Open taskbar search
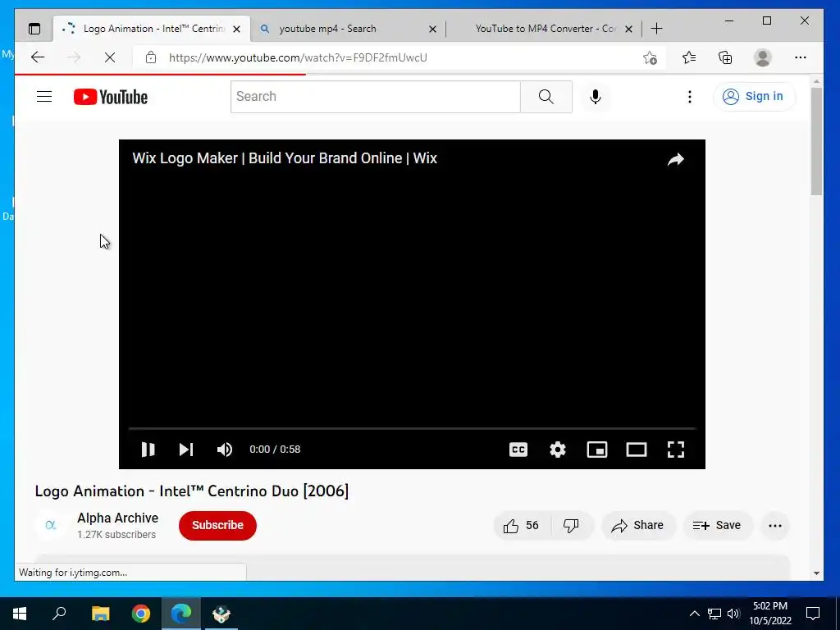840x630 pixels. pos(59,614)
